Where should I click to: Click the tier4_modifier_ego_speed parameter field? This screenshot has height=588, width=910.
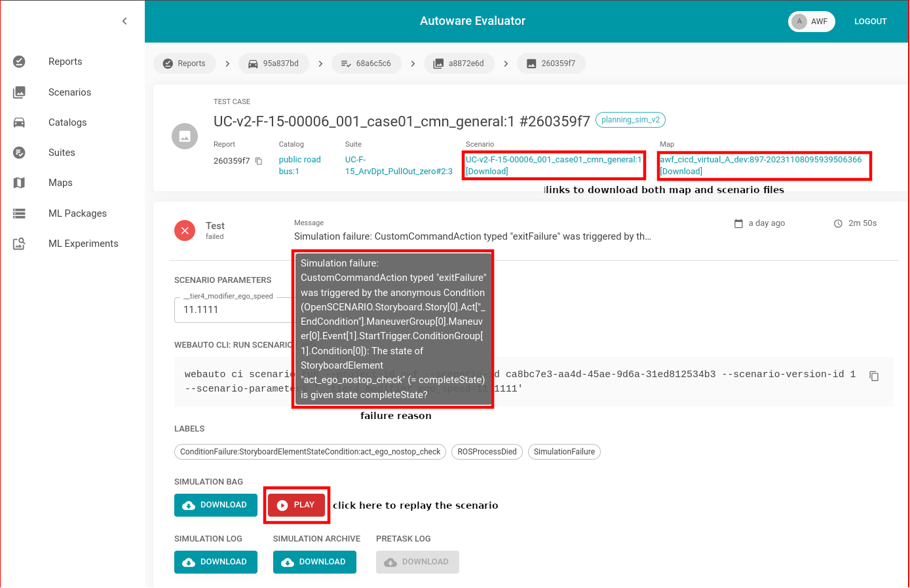click(233, 310)
